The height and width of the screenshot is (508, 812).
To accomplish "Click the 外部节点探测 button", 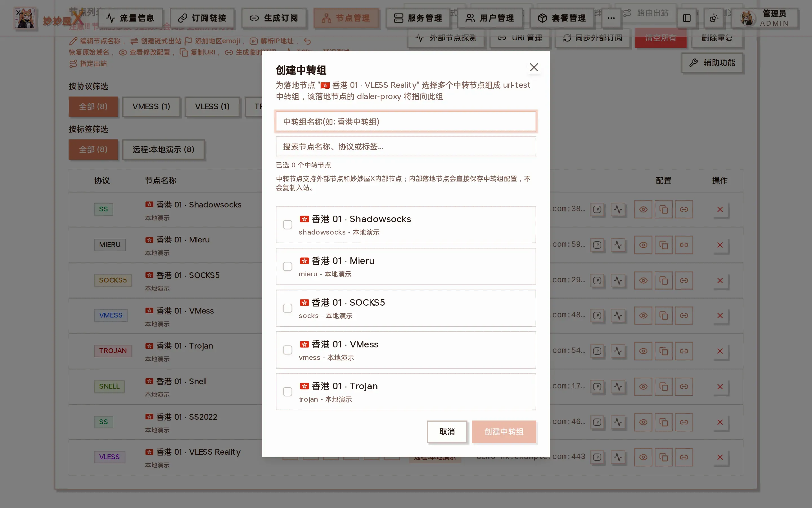I will (446, 38).
